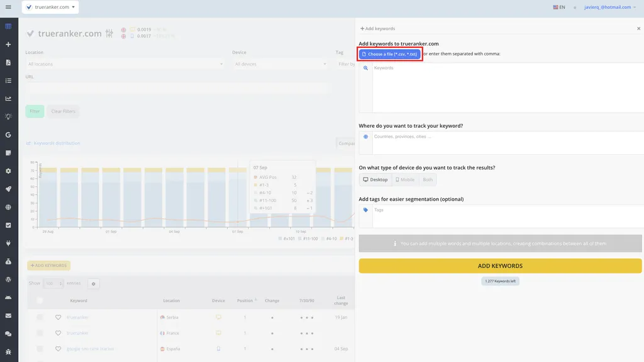This screenshot has height=362, width=644.
Task: Click the sliders settings icon beside trueranker.com
Action: (109, 33)
